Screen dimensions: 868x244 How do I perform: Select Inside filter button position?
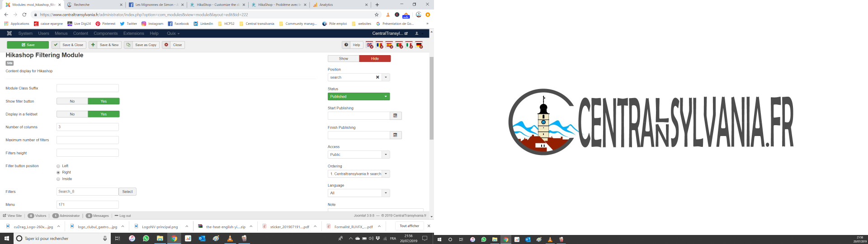coord(58,179)
